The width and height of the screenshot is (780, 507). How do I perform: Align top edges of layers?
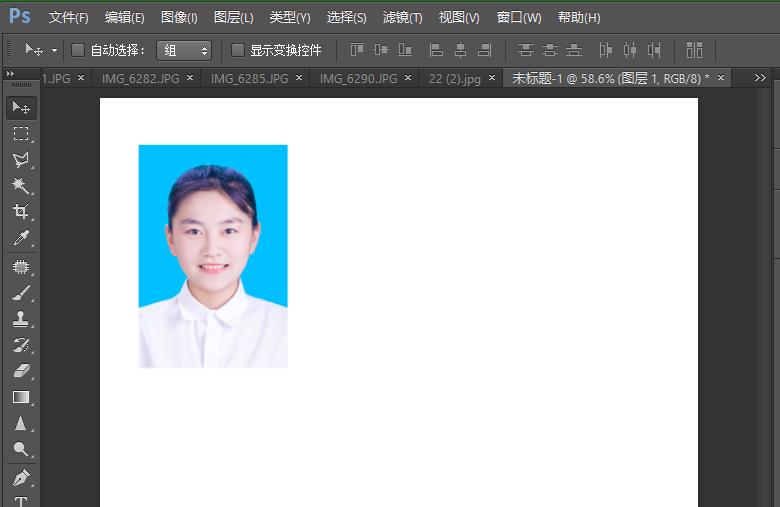click(x=357, y=50)
